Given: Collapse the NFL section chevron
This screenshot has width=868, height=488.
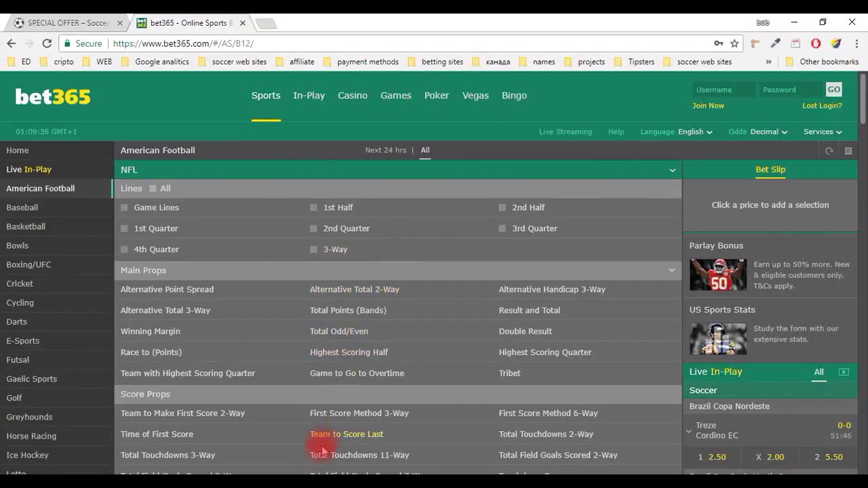Looking at the screenshot, I should (672, 170).
